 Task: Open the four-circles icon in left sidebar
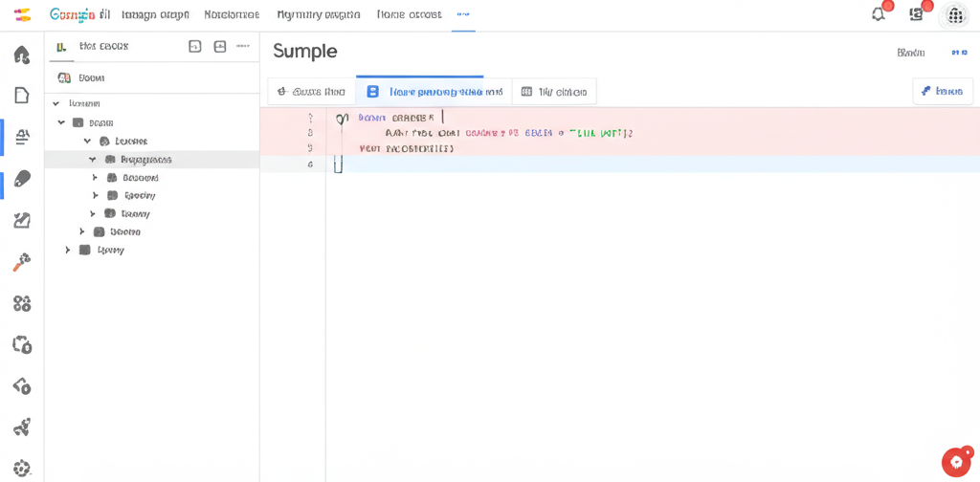[x=22, y=304]
